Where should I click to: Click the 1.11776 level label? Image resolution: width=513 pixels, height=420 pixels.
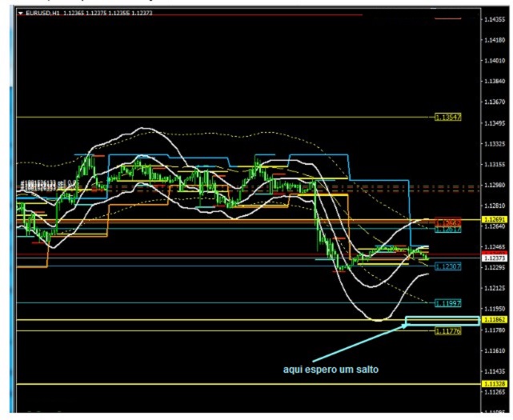447,330
